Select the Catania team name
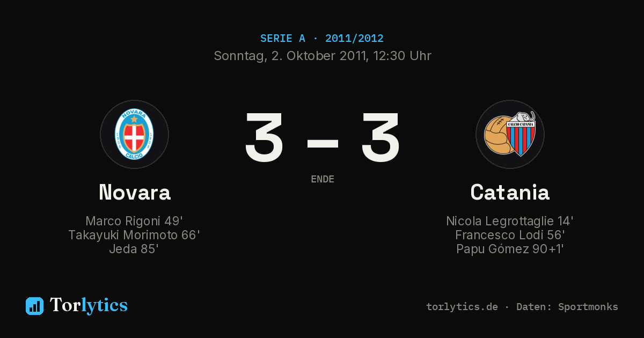Screen dimensions: 644x338 coord(510,192)
